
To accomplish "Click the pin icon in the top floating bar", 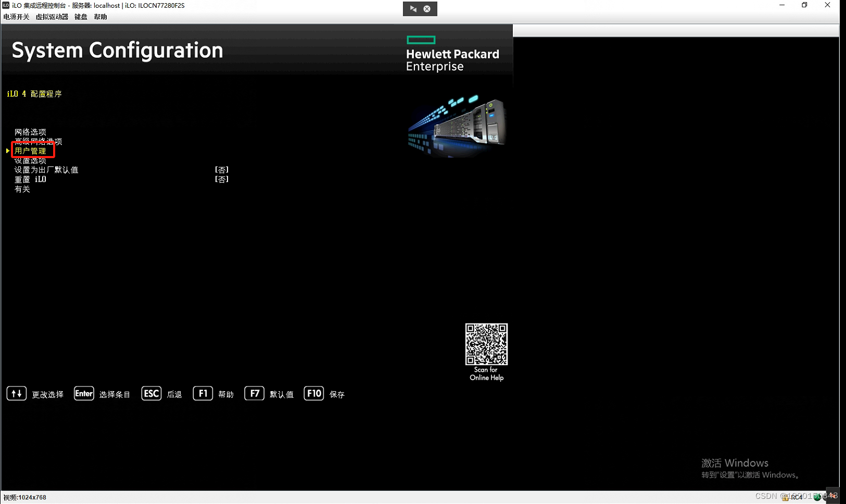I will click(413, 9).
